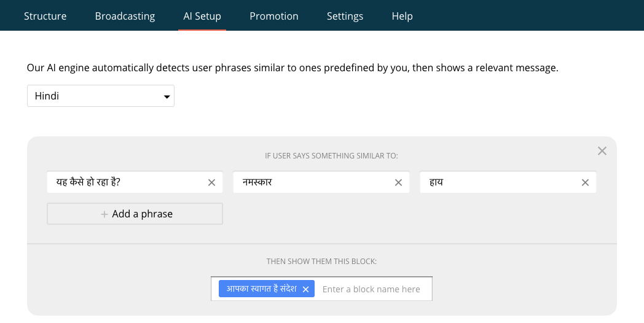Click the "Enter a block name here" field
The height and width of the screenshot is (323, 644).
[x=373, y=289]
